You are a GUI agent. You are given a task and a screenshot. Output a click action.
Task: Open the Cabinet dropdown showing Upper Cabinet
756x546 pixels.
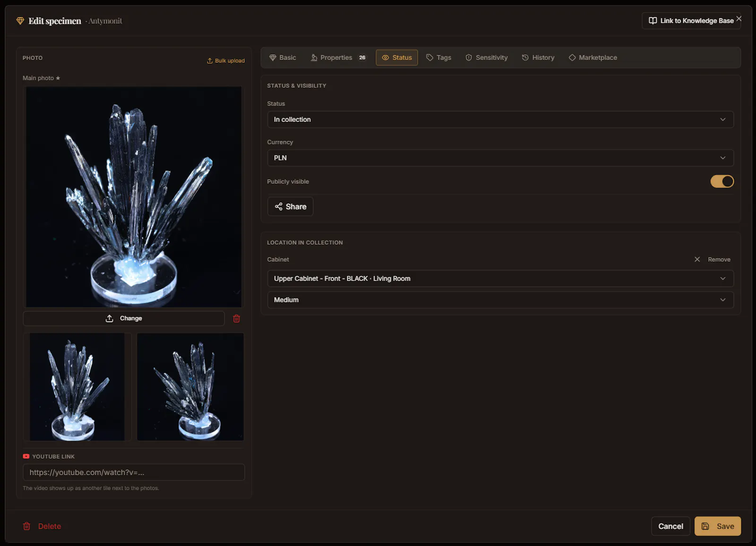[500, 279]
